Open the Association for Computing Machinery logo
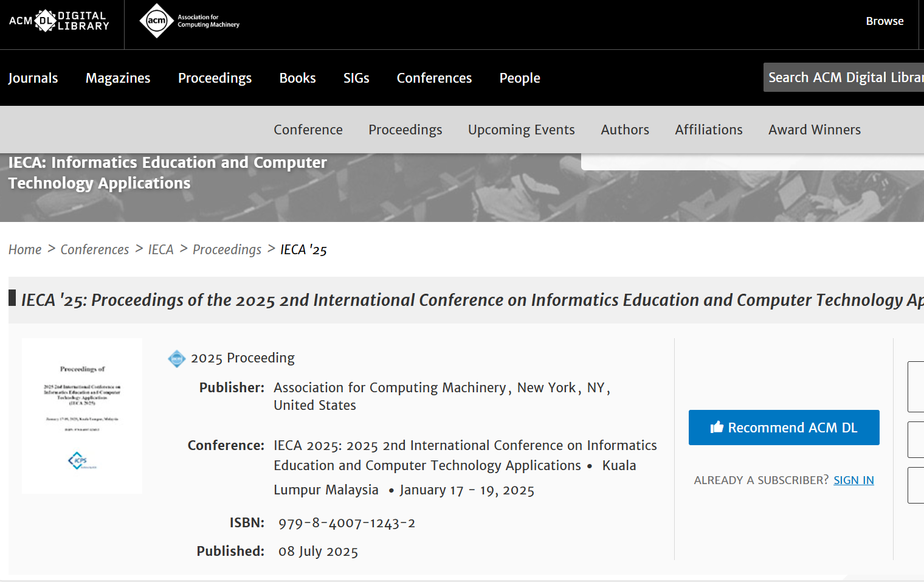Screen dimensions: 924x582 point(190,21)
